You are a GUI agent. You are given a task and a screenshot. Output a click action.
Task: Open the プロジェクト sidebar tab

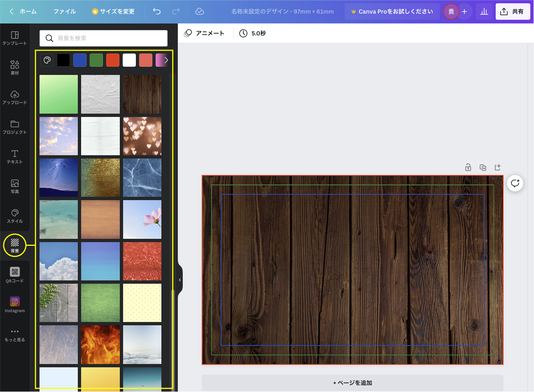pyautogui.click(x=15, y=127)
